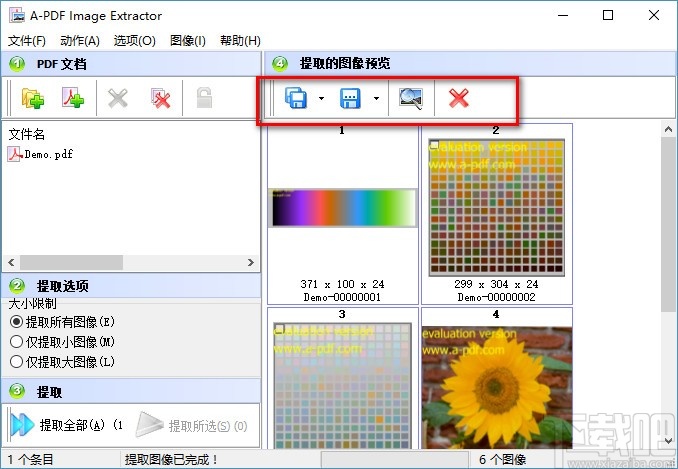Click the magnifier preview image icon
678x469 pixels.
(x=410, y=99)
